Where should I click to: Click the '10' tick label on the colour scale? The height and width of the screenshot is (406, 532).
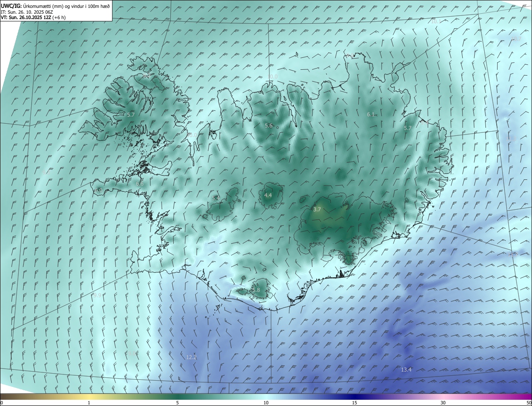click(266, 403)
